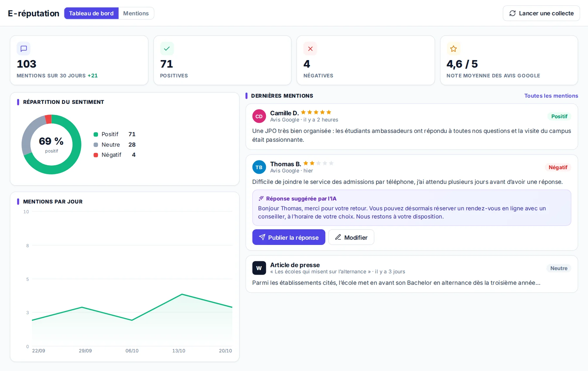Click the speech bubble icon above 103 mentions
This screenshot has height=371, width=588.
(x=24, y=49)
